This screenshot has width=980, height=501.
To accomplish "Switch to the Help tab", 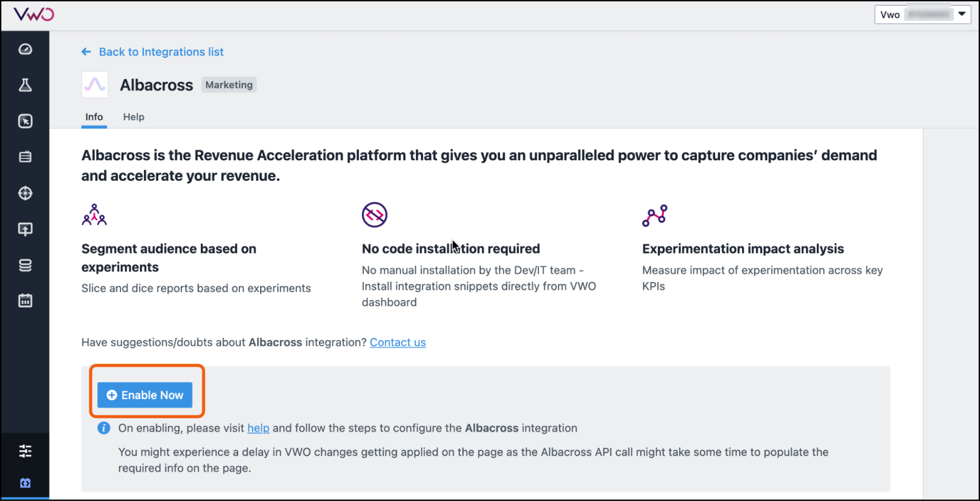I will [134, 117].
